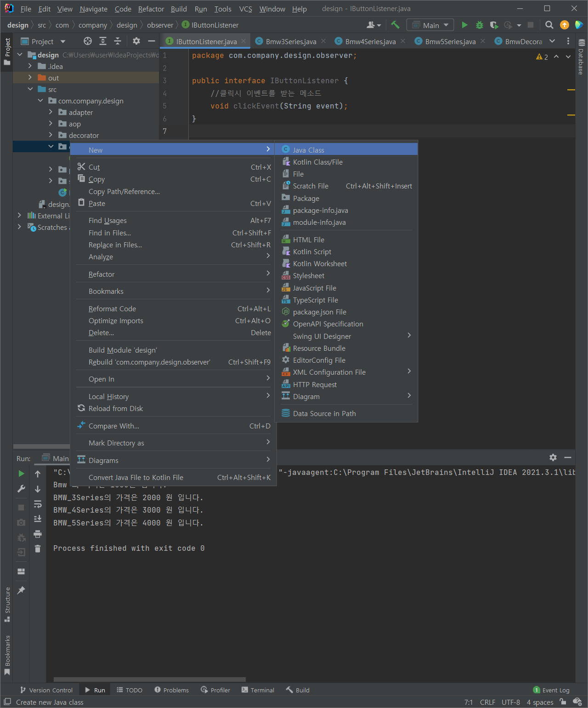
Task: Rerun Main in the Run panel
Action: pyautogui.click(x=21, y=474)
